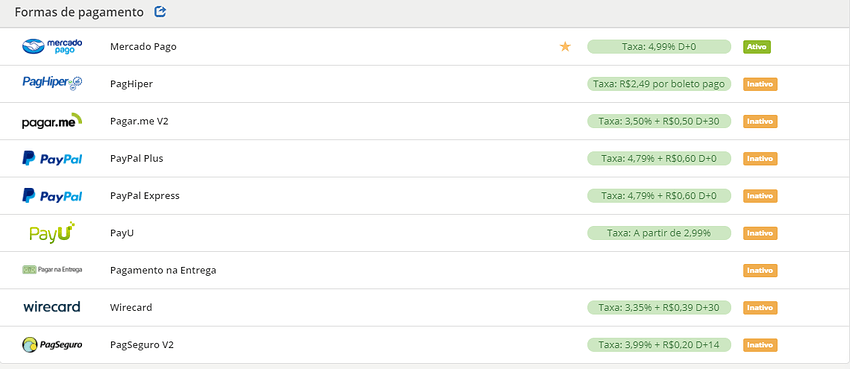Viewport: 850px width, 369px height.
Task: Click the gold star on Mercado Pago row
Action: click(565, 47)
